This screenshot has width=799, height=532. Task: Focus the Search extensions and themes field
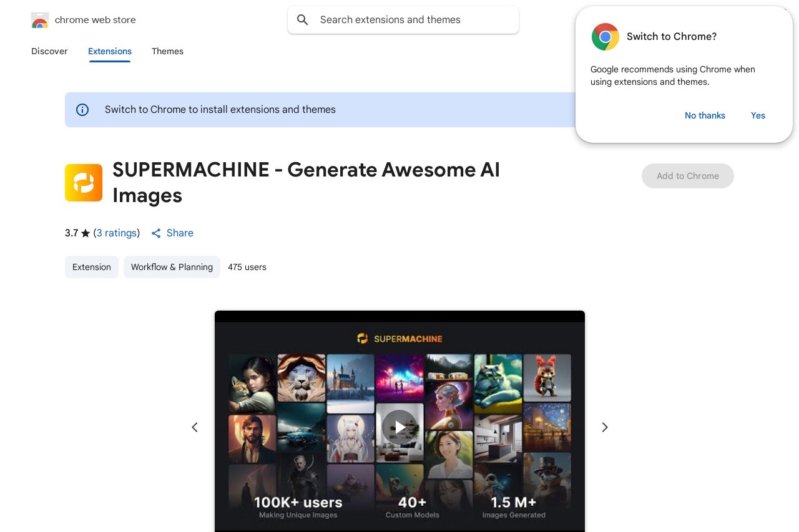pos(403,20)
